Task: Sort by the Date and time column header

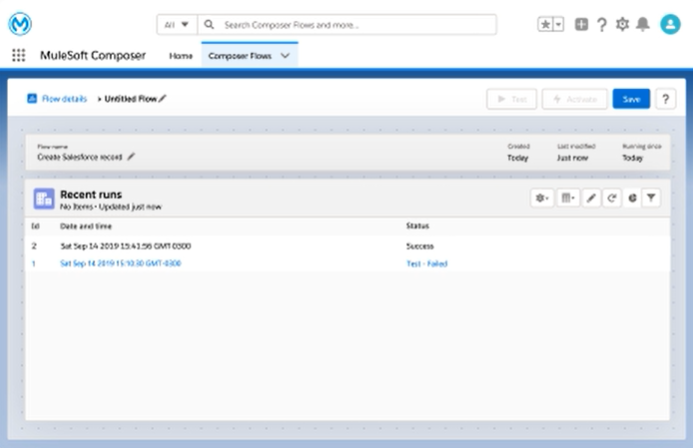Action: (86, 226)
